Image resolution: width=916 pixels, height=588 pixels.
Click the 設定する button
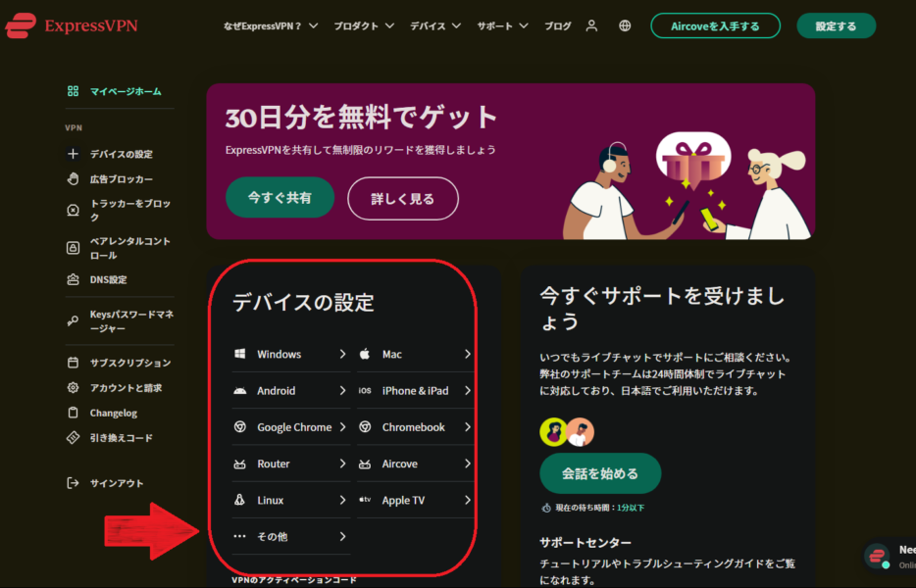pyautogui.click(x=836, y=25)
